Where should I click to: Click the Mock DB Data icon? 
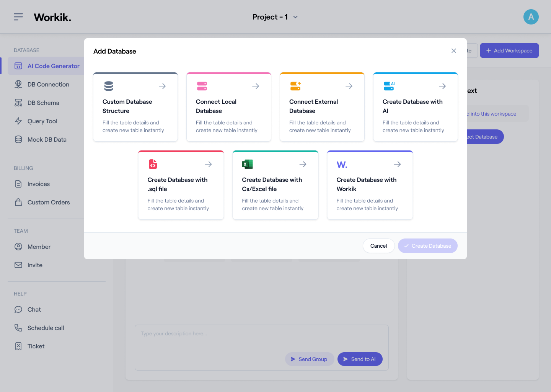(18, 139)
